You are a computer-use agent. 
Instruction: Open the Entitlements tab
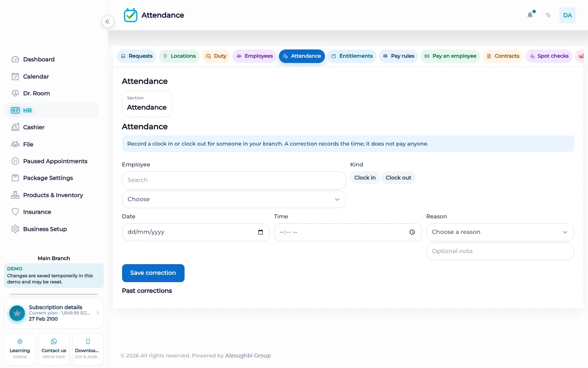coord(352,56)
